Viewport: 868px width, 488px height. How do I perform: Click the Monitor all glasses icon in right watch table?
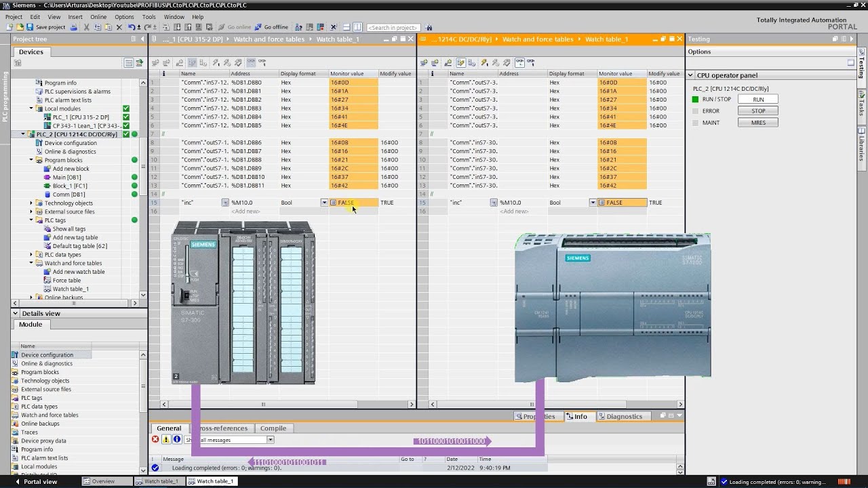pyautogui.click(x=519, y=62)
